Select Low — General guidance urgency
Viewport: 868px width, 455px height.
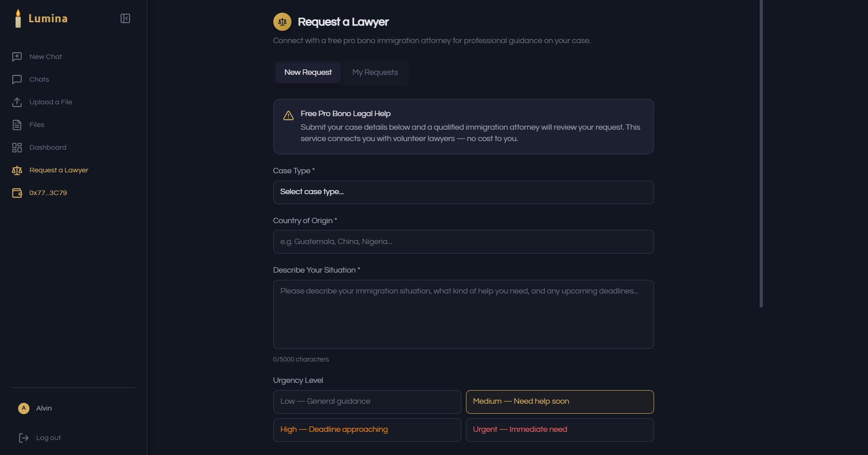367,402
